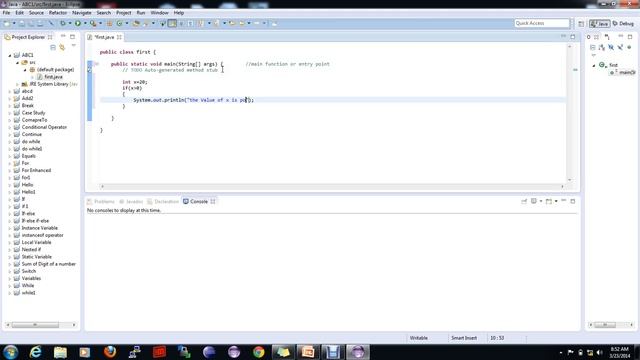Click Hide Static Members icon in Outline
640x360 pixels.
pyautogui.click(x=620, y=47)
